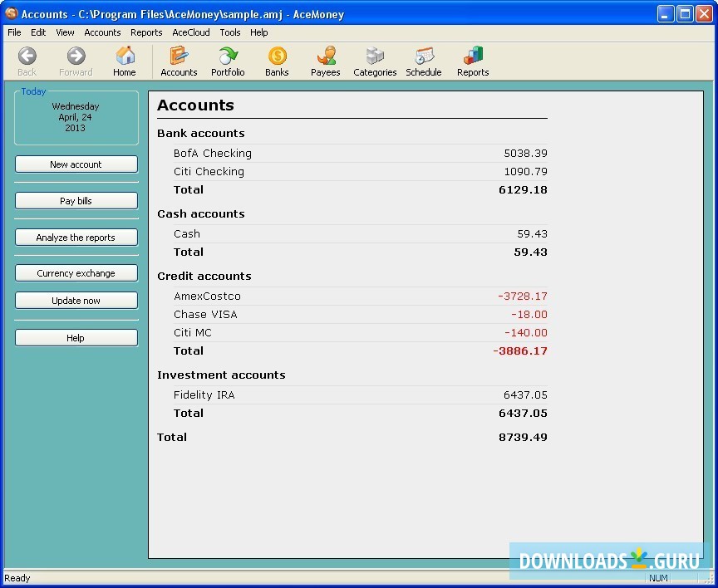Screen dimensions: 718x588
Task: Click the -140.00 Citi MC balance
Action: point(526,333)
